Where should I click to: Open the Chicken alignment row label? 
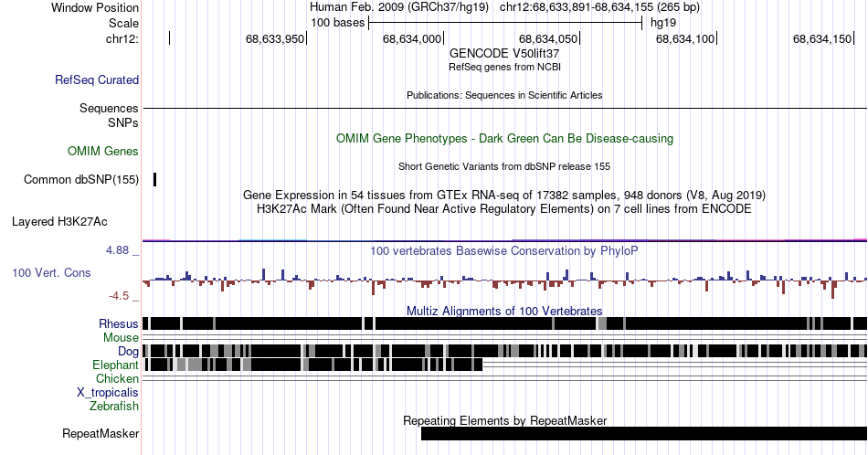117,378
